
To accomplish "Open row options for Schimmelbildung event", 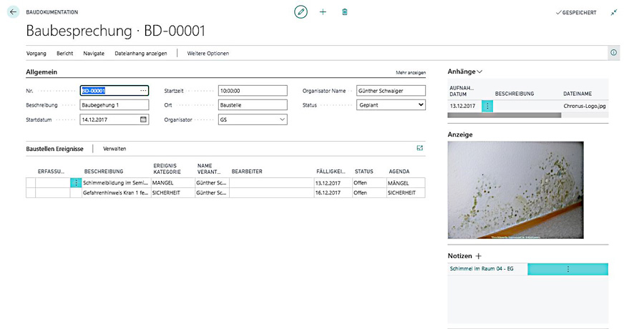I will pos(76,183).
